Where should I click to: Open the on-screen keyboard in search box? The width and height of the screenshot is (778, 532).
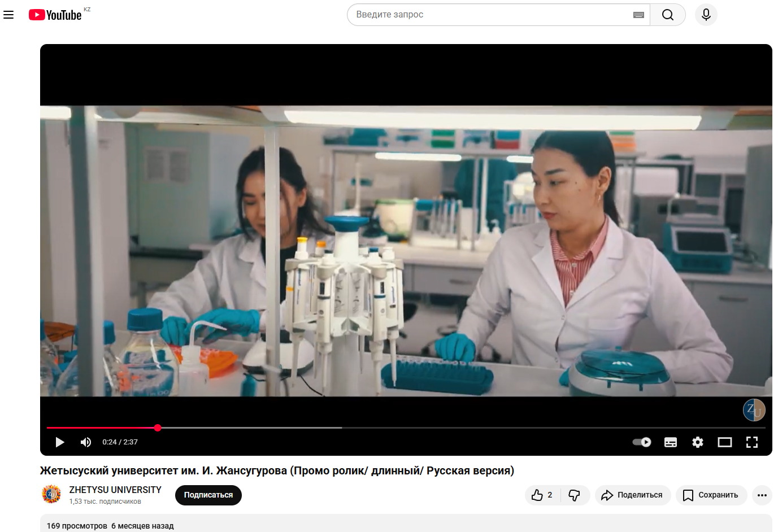(638, 15)
